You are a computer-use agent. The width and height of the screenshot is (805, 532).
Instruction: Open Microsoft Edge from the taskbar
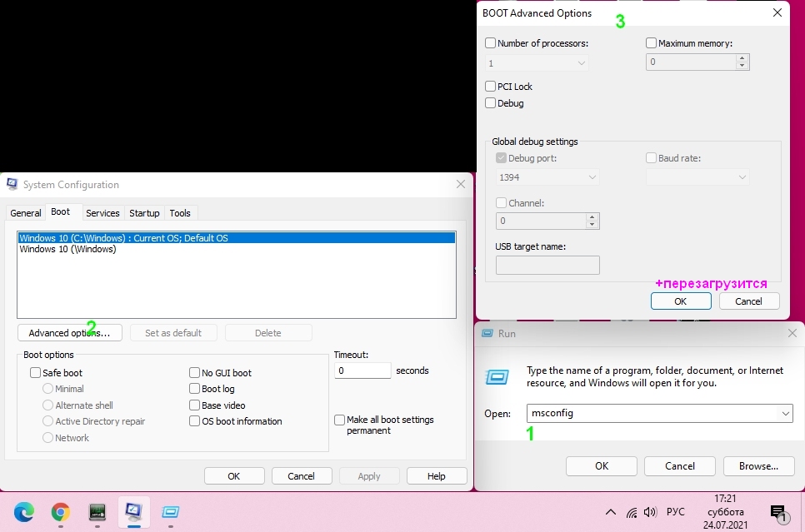23,512
